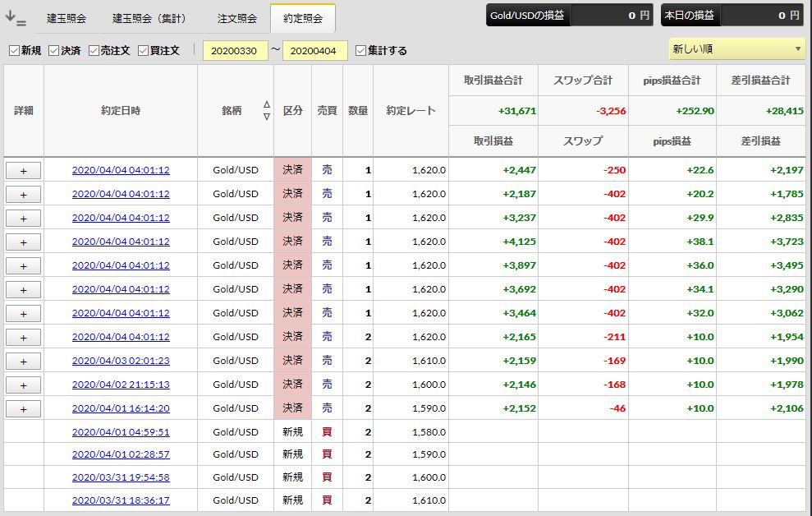Expand details of the +4,125 profit row
The height and width of the screenshot is (516, 812).
point(23,242)
